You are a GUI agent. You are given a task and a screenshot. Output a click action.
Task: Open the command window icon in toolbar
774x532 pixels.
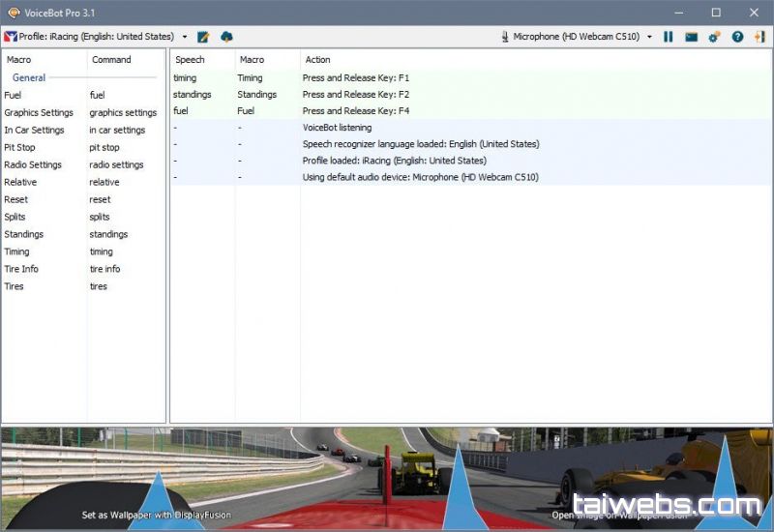pos(691,37)
